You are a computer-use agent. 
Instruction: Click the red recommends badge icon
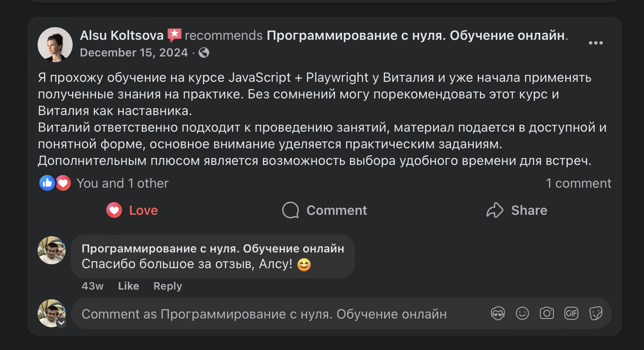175,35
